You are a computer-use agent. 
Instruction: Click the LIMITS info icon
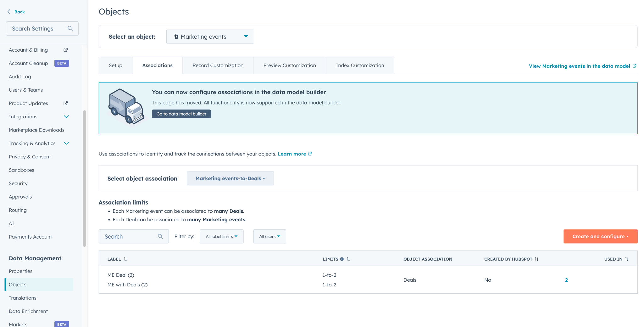[342, 259]
